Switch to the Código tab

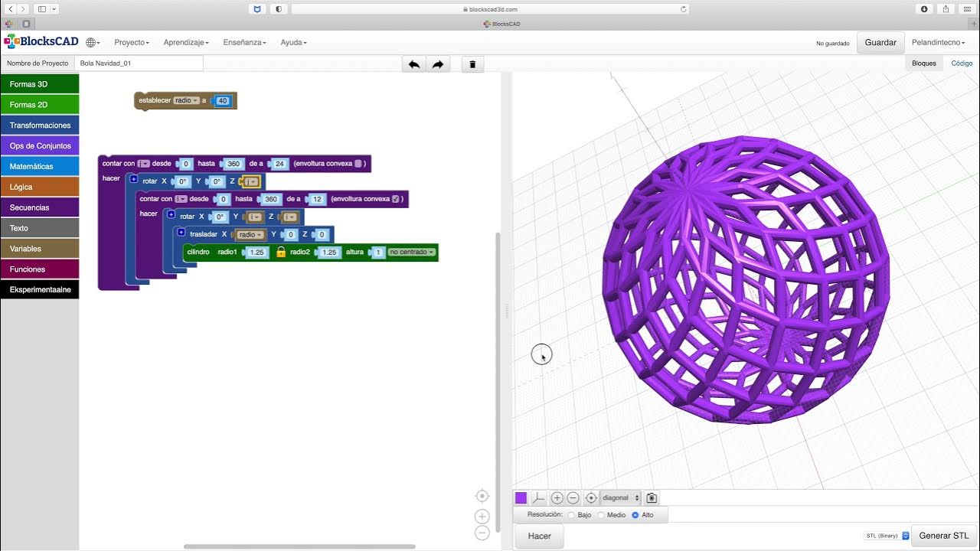coord(962,64)
